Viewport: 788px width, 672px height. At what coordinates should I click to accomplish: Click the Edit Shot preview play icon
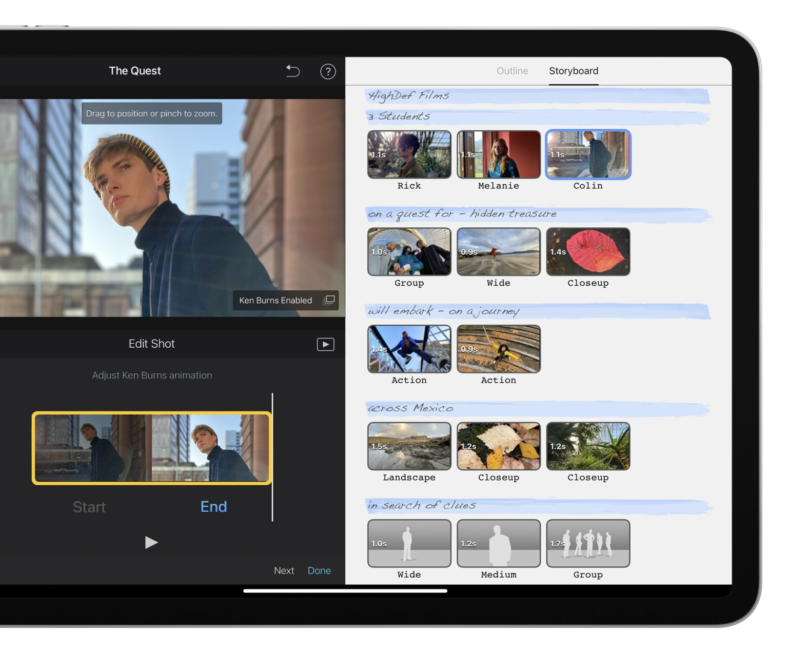click(x=325, y=344)
